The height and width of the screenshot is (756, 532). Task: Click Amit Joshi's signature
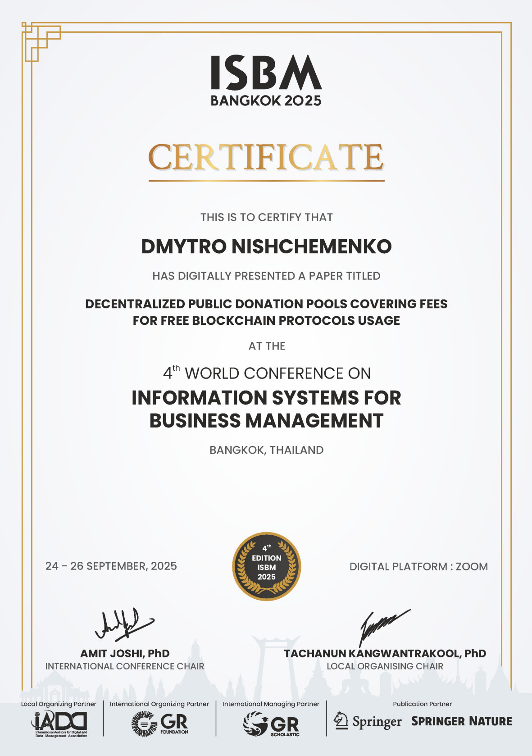click(124, 624)
